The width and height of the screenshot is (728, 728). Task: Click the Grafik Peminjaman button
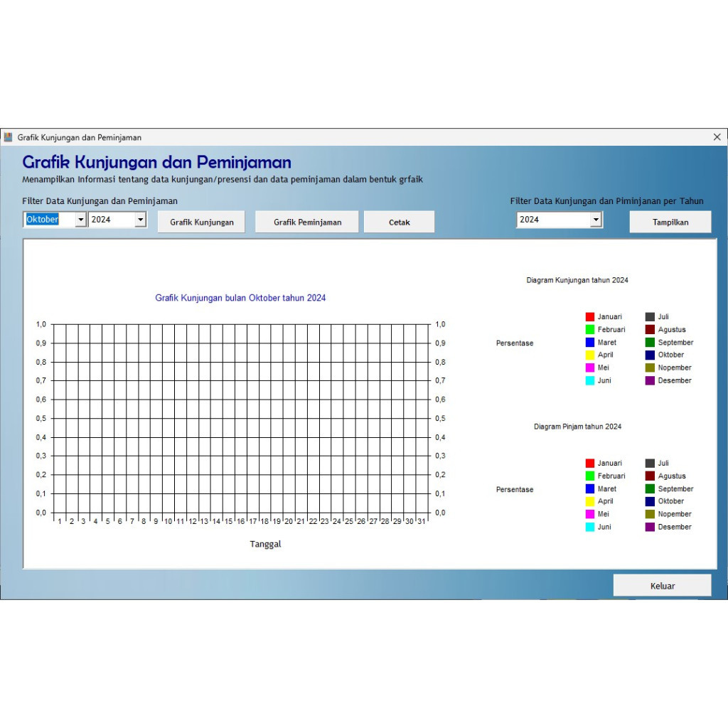[306, 221]
